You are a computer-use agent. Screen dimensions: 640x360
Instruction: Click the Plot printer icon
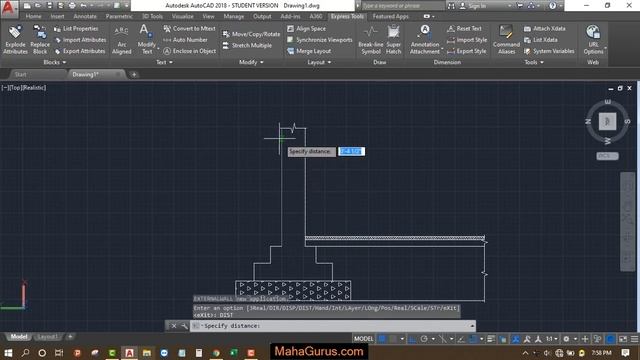click(x=72, y=6)
